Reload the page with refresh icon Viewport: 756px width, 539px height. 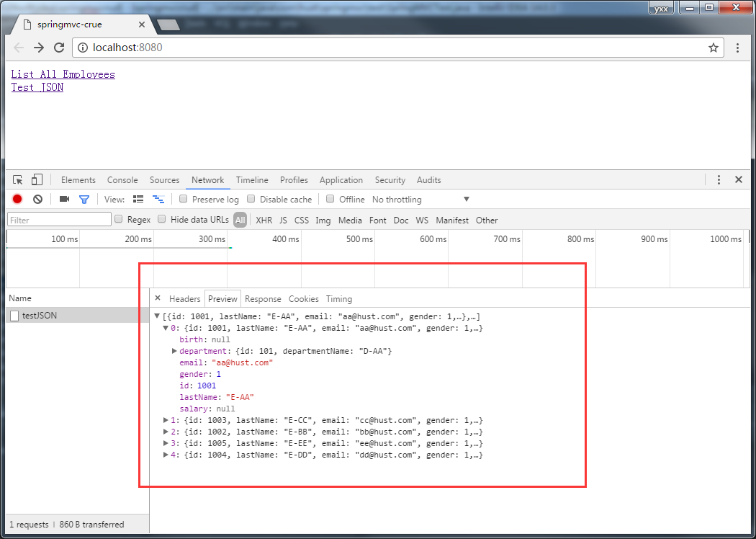59,48
